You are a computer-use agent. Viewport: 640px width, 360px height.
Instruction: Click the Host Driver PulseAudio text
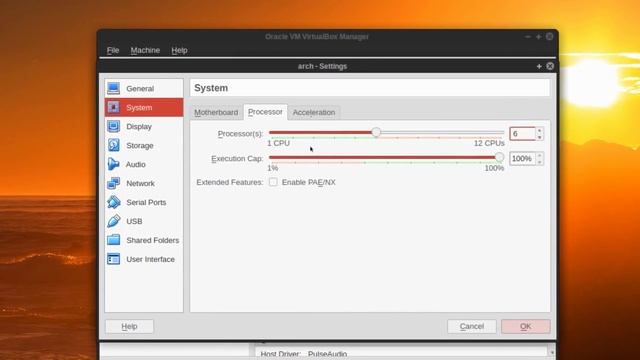point(304,354)
